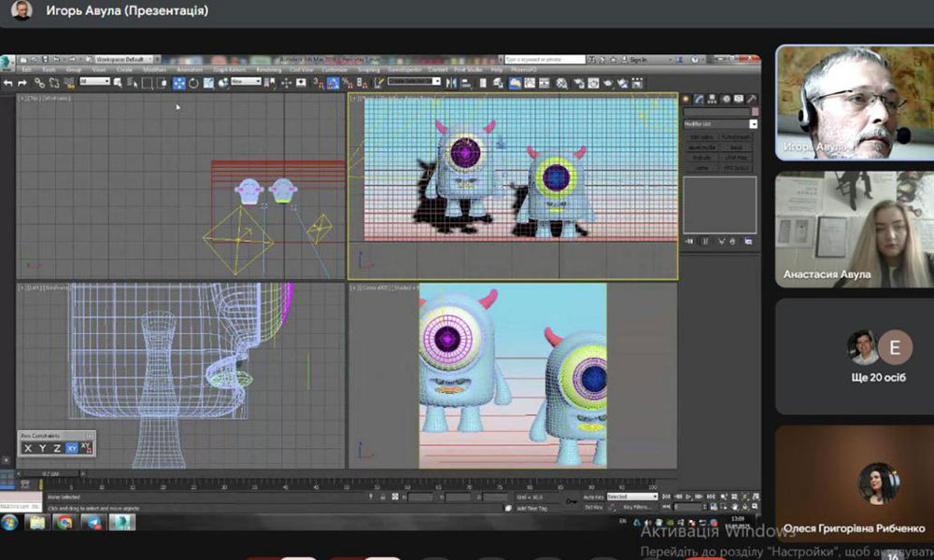Toggle Pin Stack in modifier panel

click(x=690, y=241)
